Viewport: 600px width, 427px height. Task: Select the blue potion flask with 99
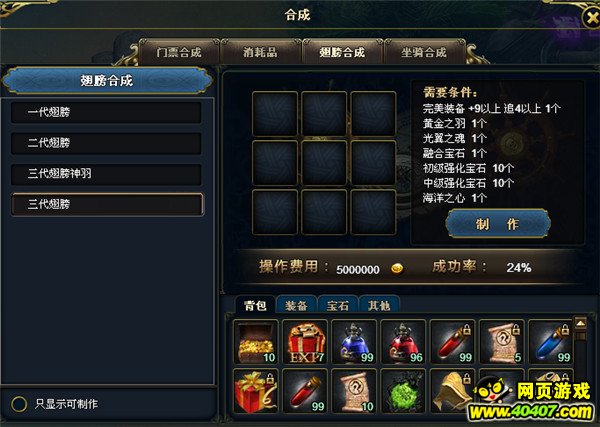pyautogui.click(x=354, y=342)
